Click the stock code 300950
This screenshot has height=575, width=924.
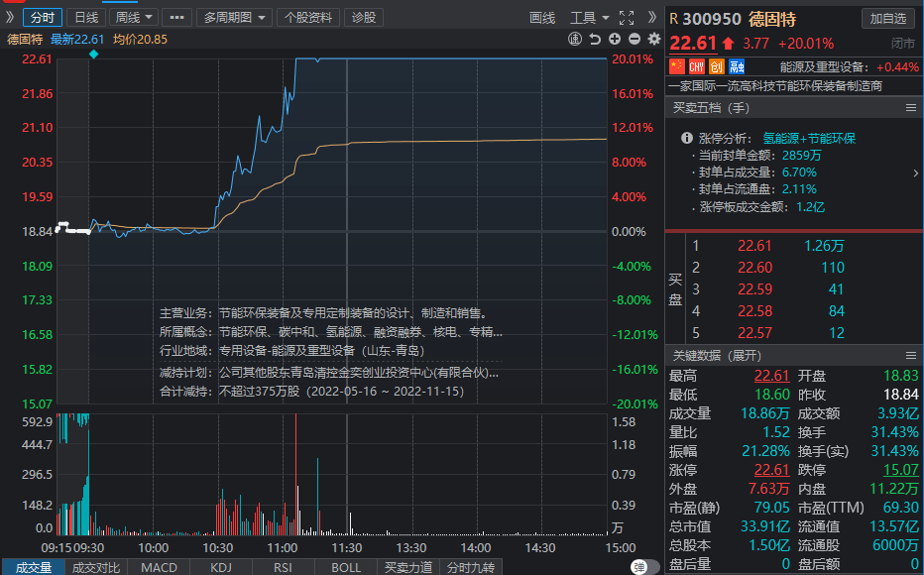[712, 19]
